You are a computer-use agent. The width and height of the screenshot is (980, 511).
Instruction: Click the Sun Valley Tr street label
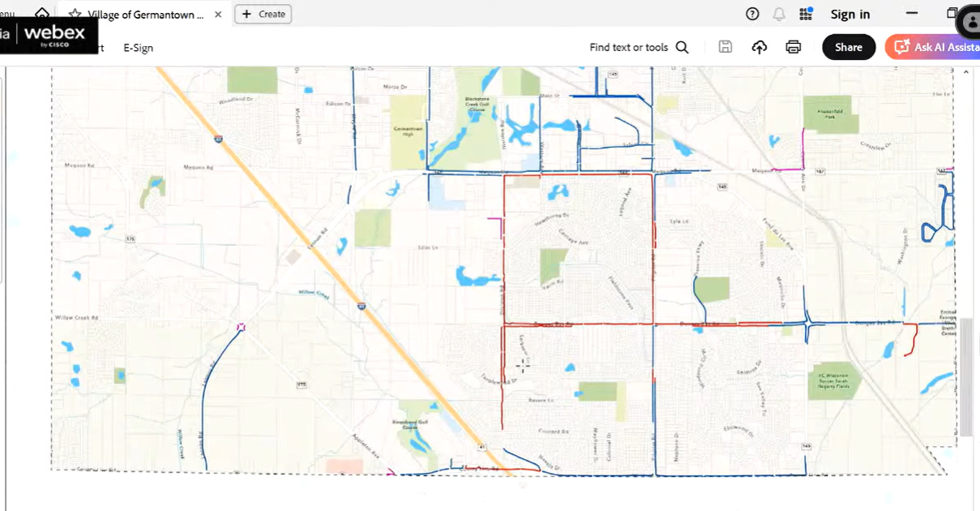[761, 398]
